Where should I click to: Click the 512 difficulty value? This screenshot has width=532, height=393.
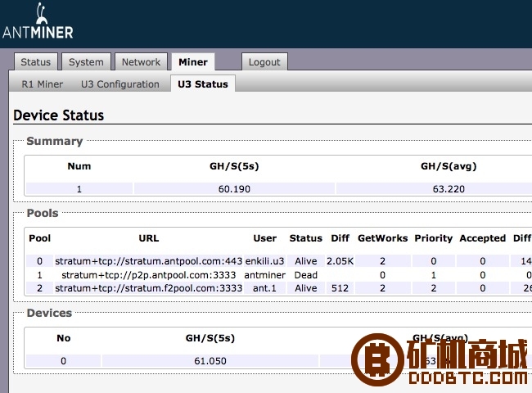click(340, 288)
